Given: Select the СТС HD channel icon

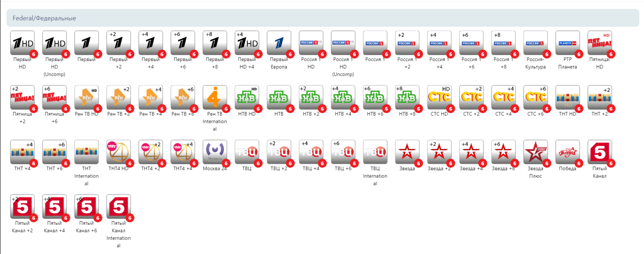Looking at the screenshot, I should (439, 98).
